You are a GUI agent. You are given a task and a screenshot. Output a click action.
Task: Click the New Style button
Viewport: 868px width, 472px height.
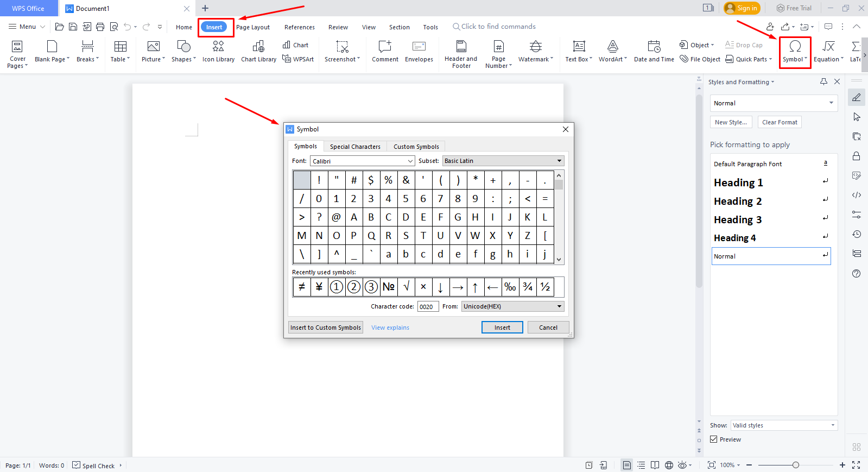tap(731, 122)
